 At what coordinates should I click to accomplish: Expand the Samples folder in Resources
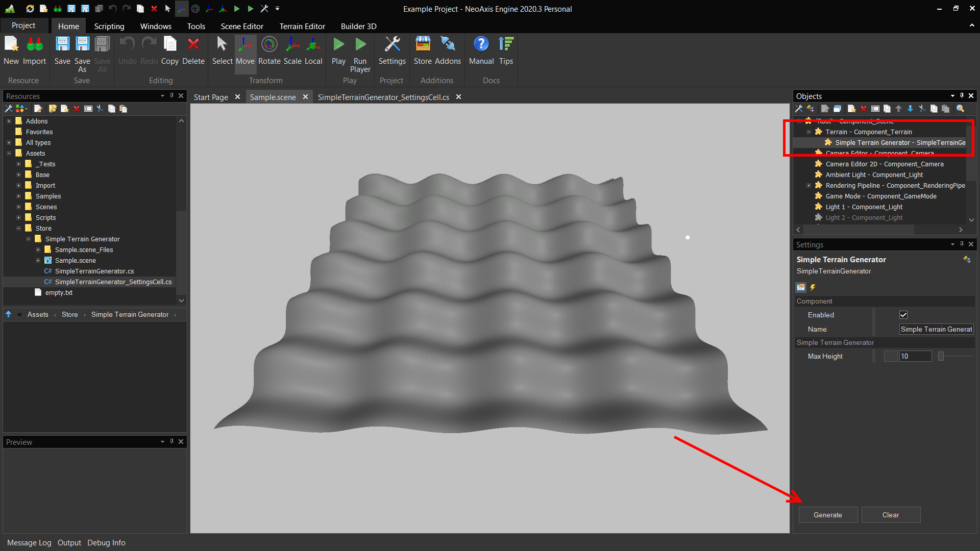click(x=18, y=196)
